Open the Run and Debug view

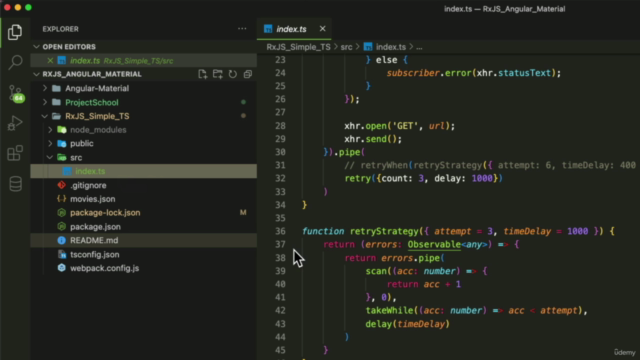point(15,123)
